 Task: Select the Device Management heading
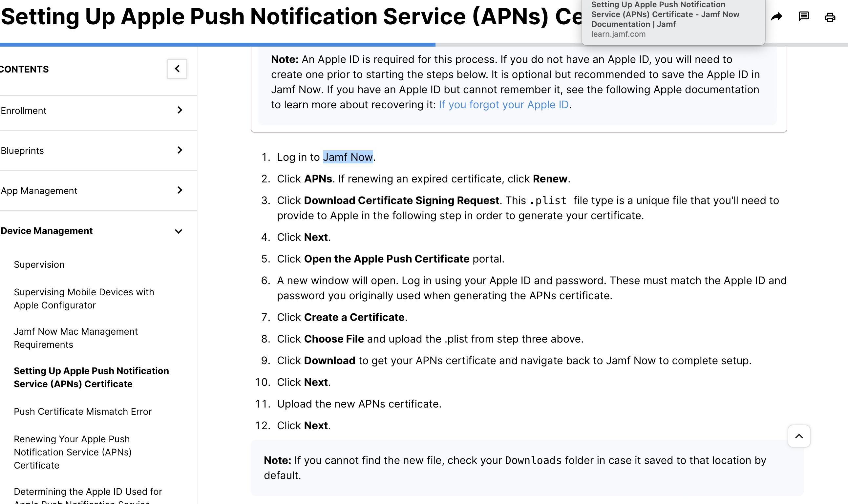coord(47,231)
